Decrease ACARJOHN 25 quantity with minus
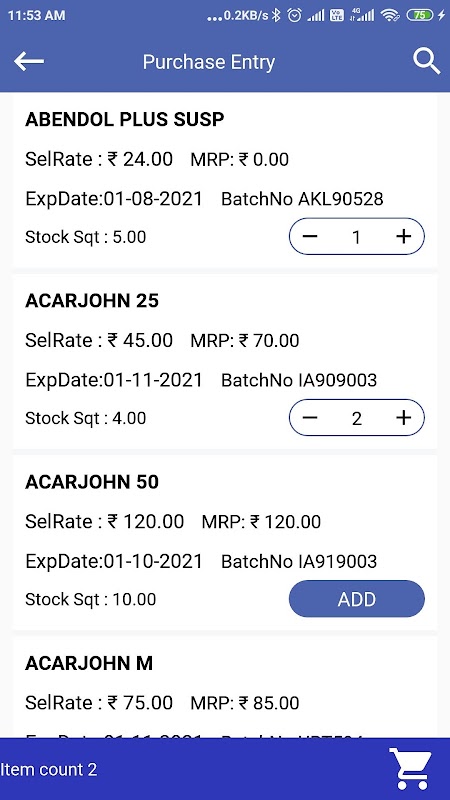Image resolution: width=450 pixels, height=800 pixels. pyautogui.click(x=310, y=418)
